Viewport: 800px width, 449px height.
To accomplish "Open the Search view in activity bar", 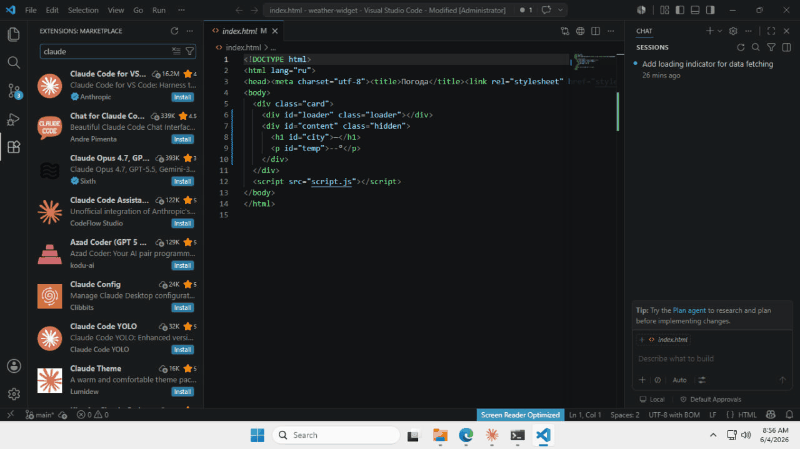I will click(x=14, y=62).
